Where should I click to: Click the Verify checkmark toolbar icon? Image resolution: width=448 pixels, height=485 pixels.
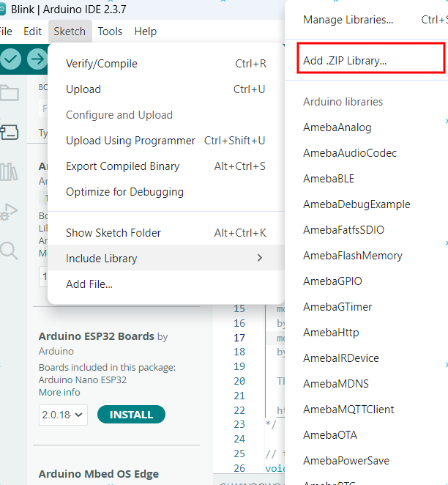tap(10, 59)
